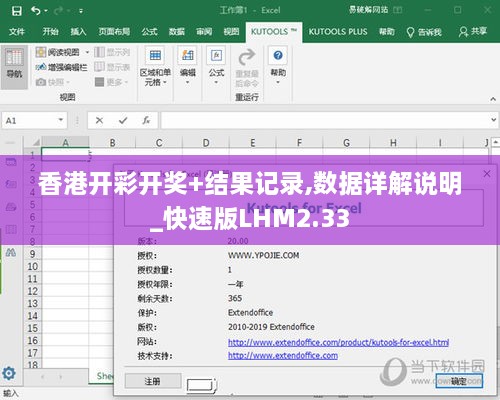Click the 2010-2019 Extendoffice copyright text
This screenshot has width=500, height=400.
click(x=271, y=327)
